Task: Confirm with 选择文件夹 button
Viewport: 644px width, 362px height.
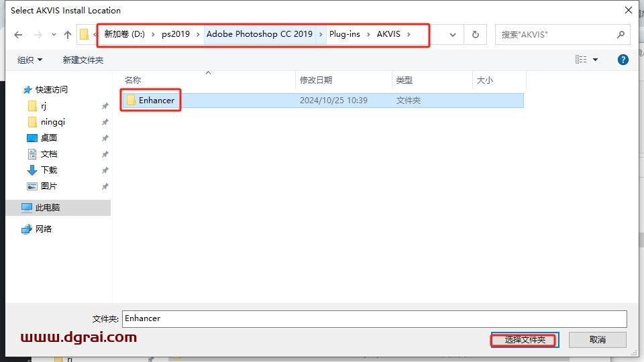Action: coord(525,340)
